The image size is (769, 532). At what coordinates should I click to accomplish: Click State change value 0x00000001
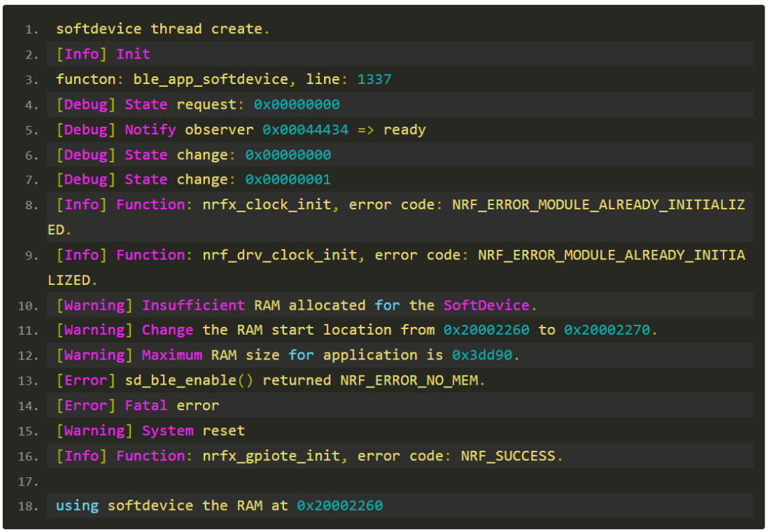click(288, 179)
